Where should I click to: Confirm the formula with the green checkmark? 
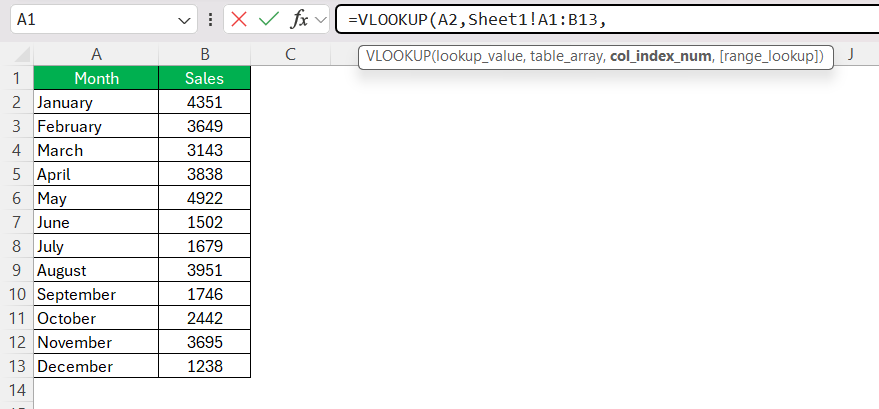[x=269, y=20]
